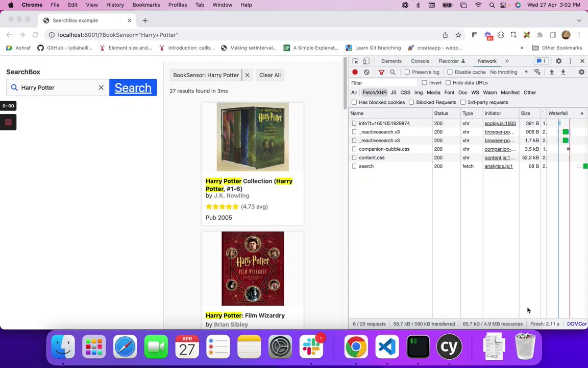
Task: Enable the Disable cache checkbox
Action: pos(450,72)
